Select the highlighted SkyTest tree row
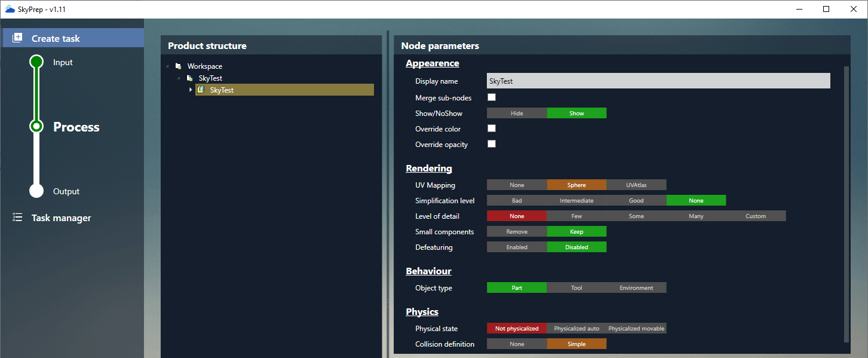 click(x=284, y=90)
